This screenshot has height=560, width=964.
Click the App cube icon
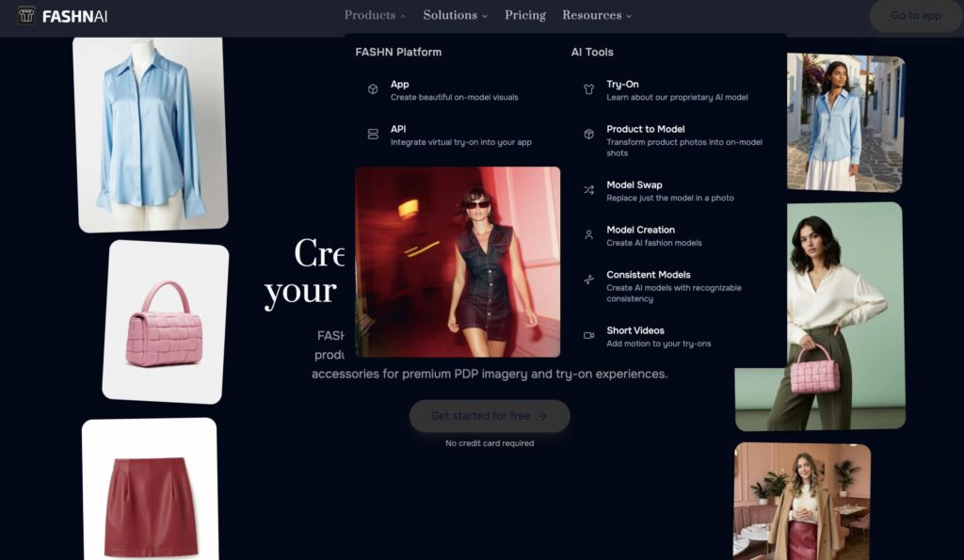click(x=373, y=89)
